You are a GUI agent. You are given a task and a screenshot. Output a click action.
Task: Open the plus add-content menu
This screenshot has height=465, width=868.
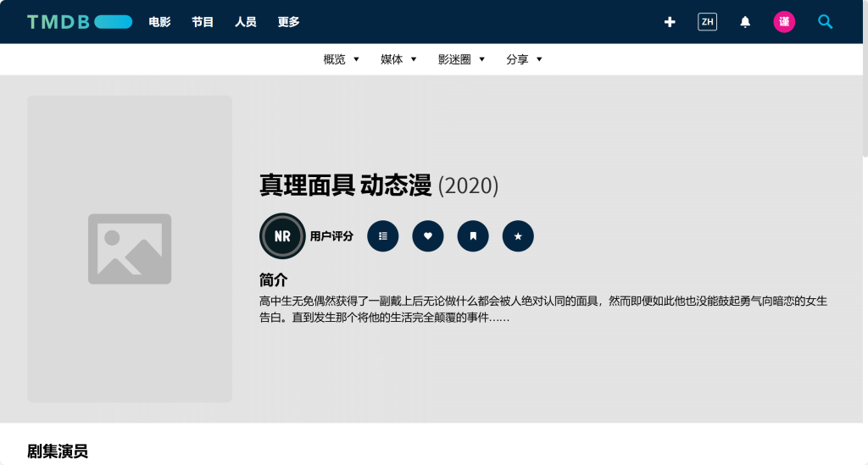(670, 22)
